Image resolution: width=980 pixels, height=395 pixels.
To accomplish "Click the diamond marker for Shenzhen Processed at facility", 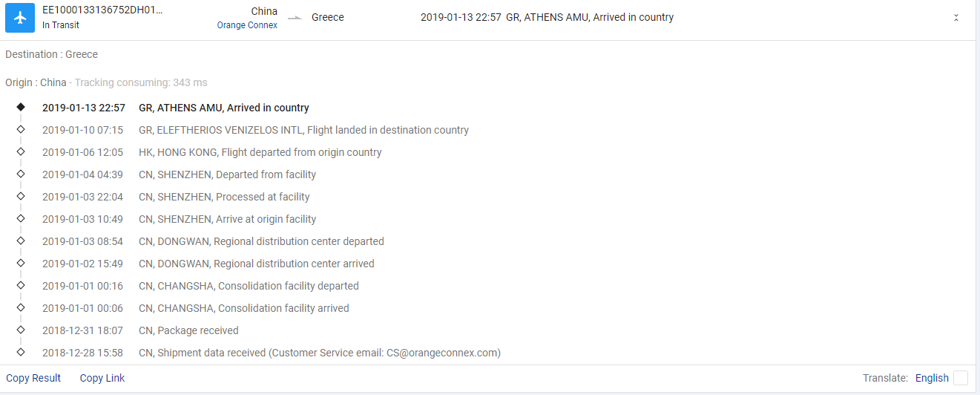I will (21, 196).
